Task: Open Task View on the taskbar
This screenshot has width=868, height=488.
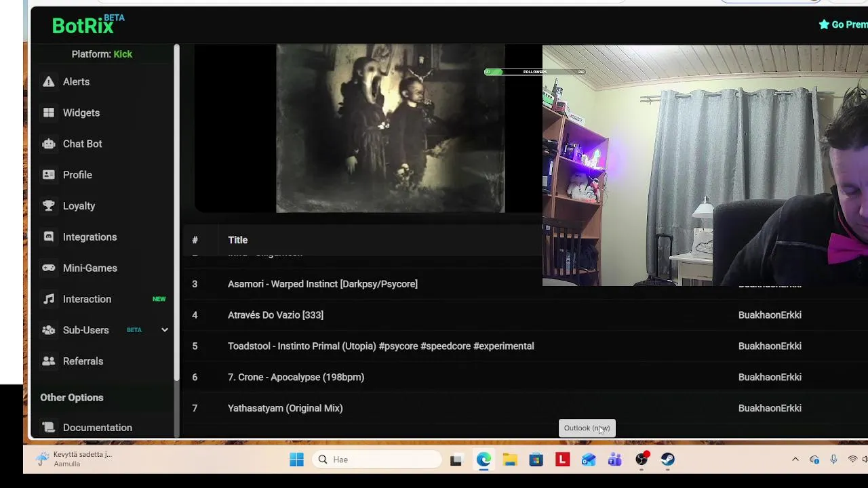Action: [x=456, y=460]
